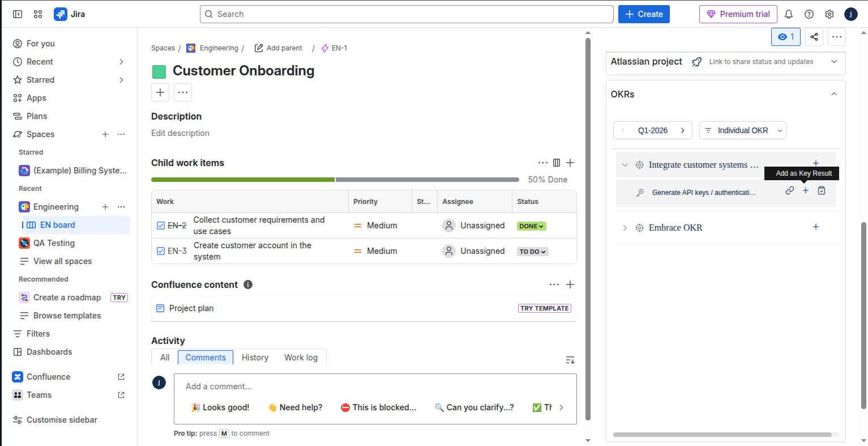The width and height of the screenshot is (868, 446).
Task: Switch to the All activity tab
Action: 165,358
